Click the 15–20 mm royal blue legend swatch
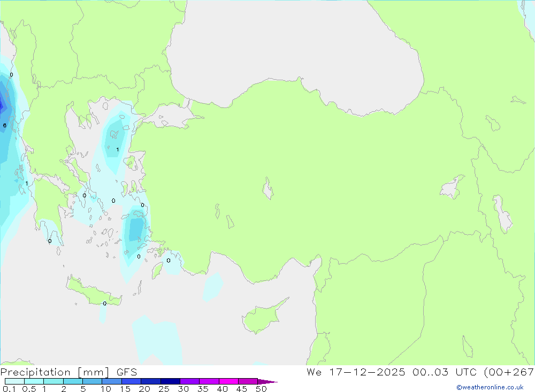 tap(132, 381)
